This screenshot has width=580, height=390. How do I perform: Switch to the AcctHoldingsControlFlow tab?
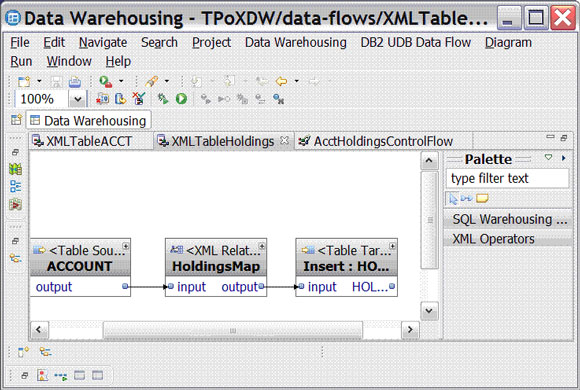click(383, 141)
